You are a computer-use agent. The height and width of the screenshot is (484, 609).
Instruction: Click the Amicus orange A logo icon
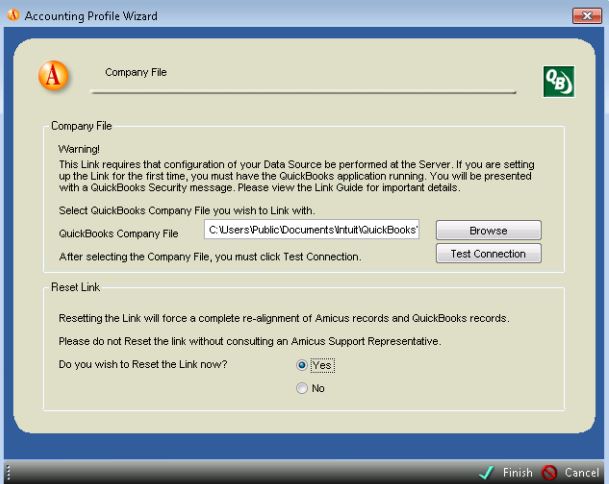(54, 76)
